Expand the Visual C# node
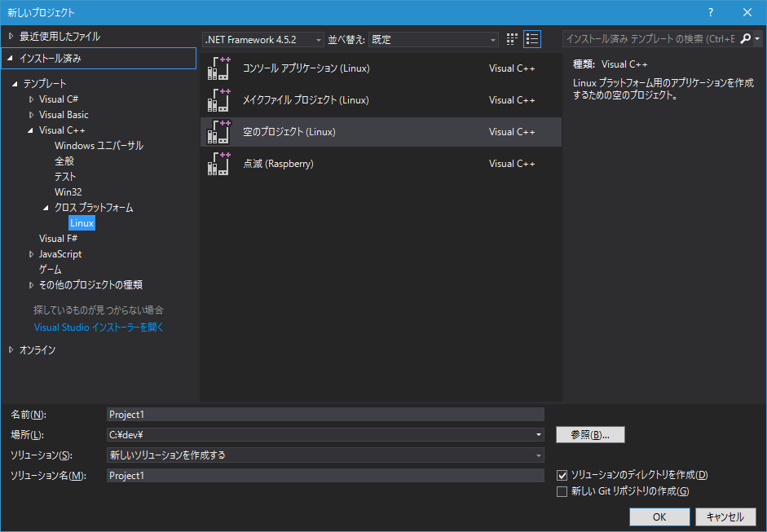Image resolution: width=767 pixels, height=532 pixels. (x=31, y=99)
